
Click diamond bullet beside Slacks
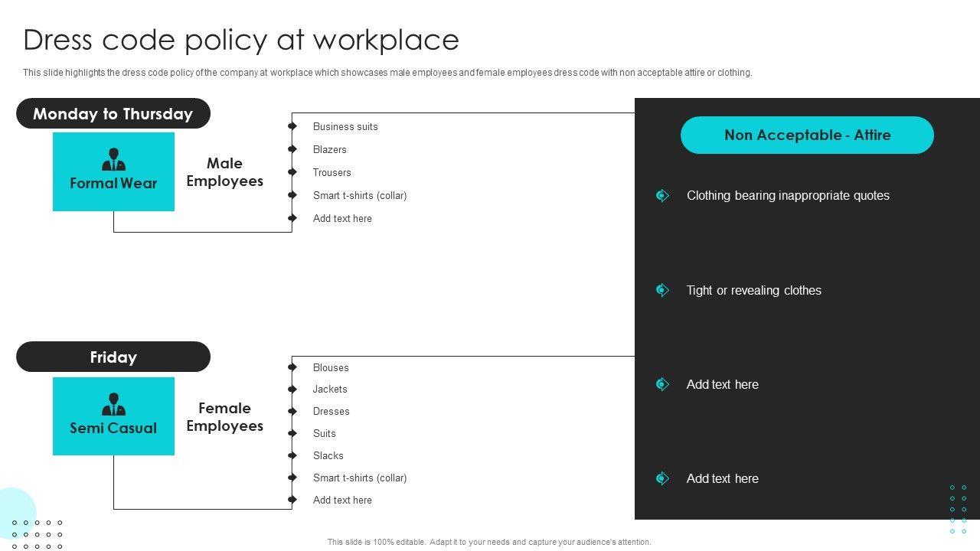coord(292,455)
